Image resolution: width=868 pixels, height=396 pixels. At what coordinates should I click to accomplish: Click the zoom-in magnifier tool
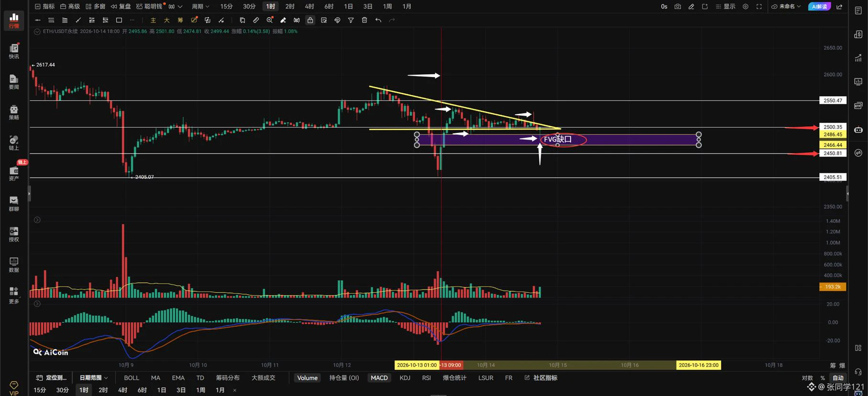(x=270, y=20)
